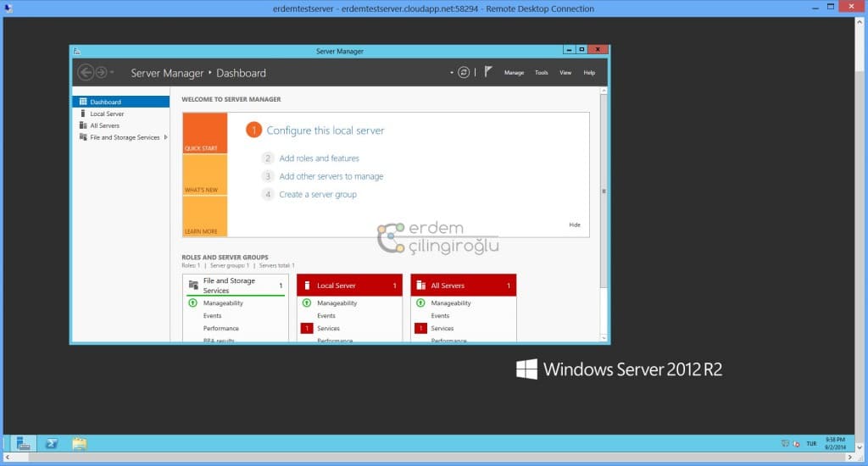This screenshot has height=466, width=868.
Task: Hide the welcome panel
Action: 575,225
